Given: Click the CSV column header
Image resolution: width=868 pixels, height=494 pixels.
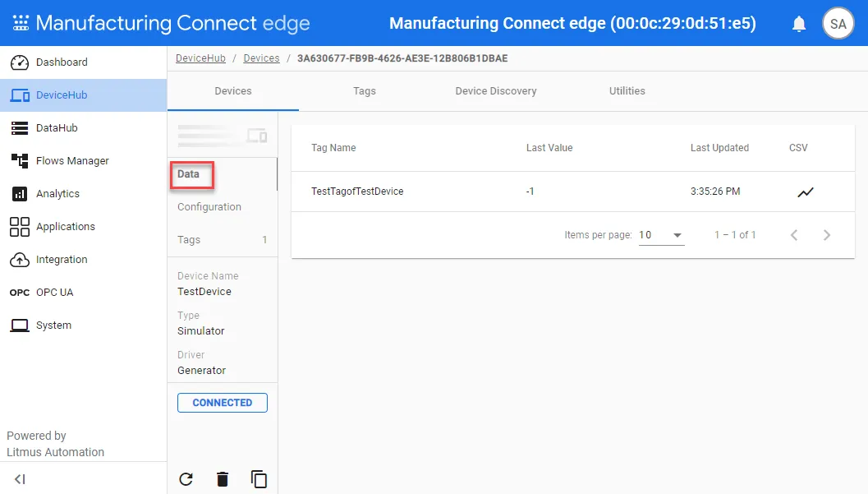Looking at the screenshot, I should point(798,148).
